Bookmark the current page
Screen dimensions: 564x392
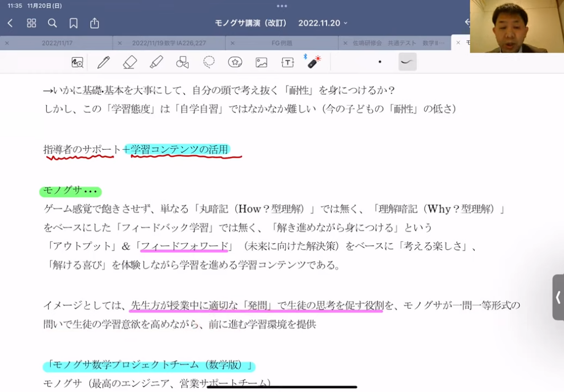point(73,23)
